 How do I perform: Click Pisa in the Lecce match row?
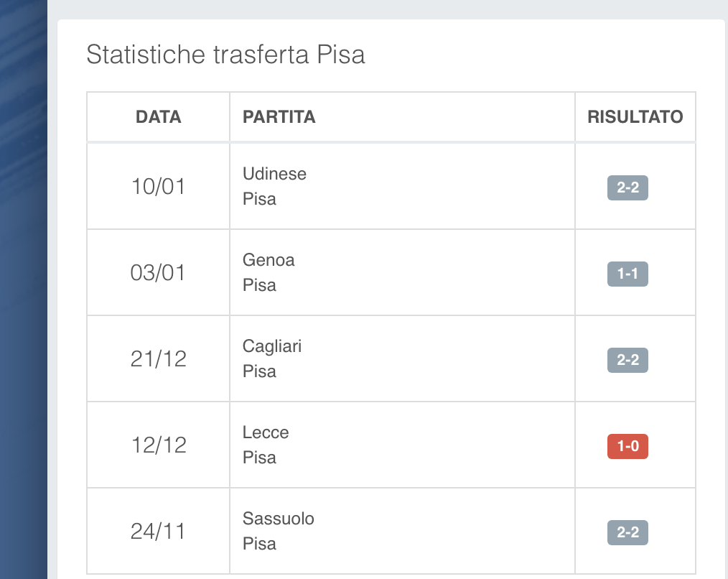pyautogui.click(x=259, y=458)
